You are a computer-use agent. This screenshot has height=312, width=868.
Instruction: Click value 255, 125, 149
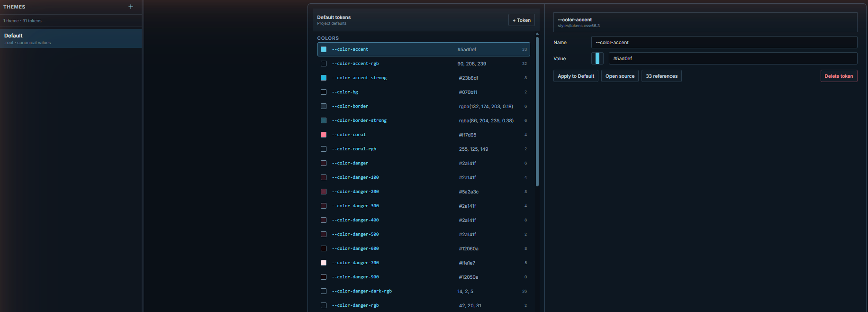pos(473,149)
